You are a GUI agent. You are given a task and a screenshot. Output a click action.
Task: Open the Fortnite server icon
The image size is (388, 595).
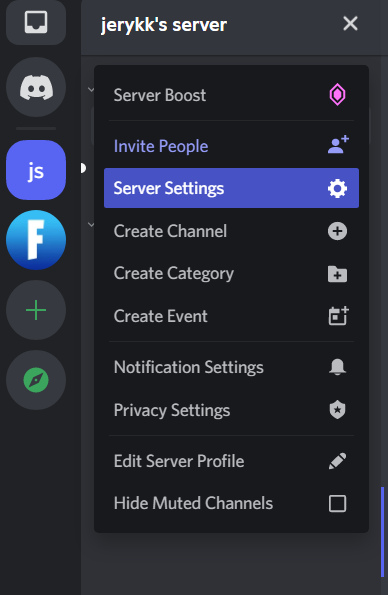click(x=36, y=240)
